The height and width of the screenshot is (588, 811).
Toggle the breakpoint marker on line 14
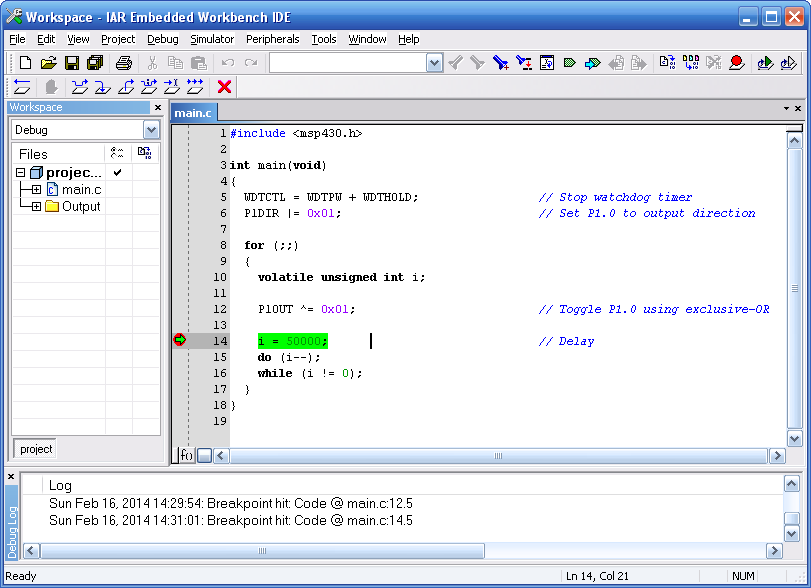point(179,340)
